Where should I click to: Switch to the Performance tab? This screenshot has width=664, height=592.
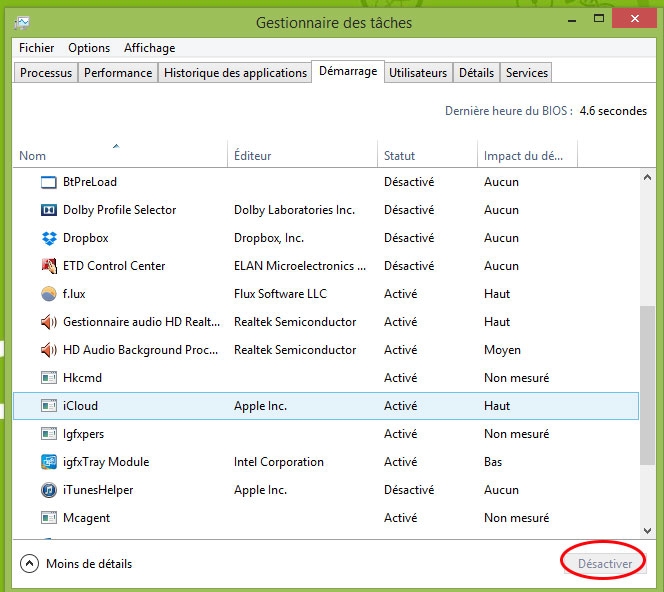(118, 73)
